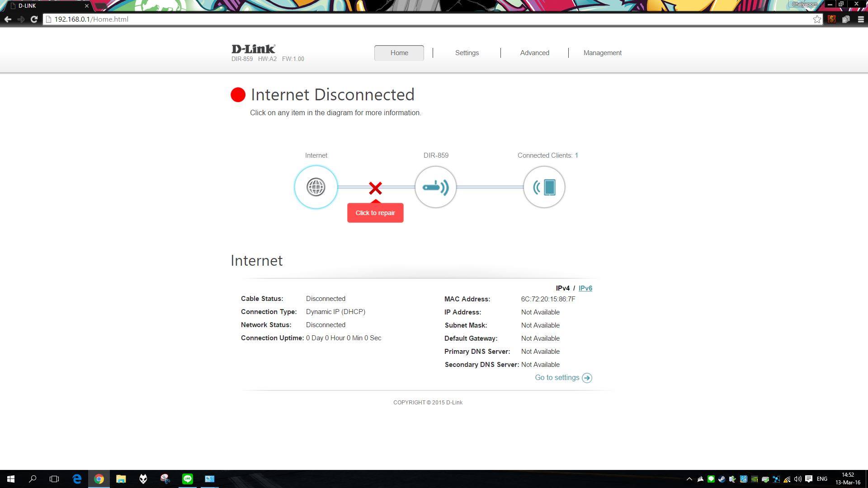Image resolution: width=868 pixels, height=488 pixels.
Task: Click the Go to settings arrow icon
Action: (587, 378)
